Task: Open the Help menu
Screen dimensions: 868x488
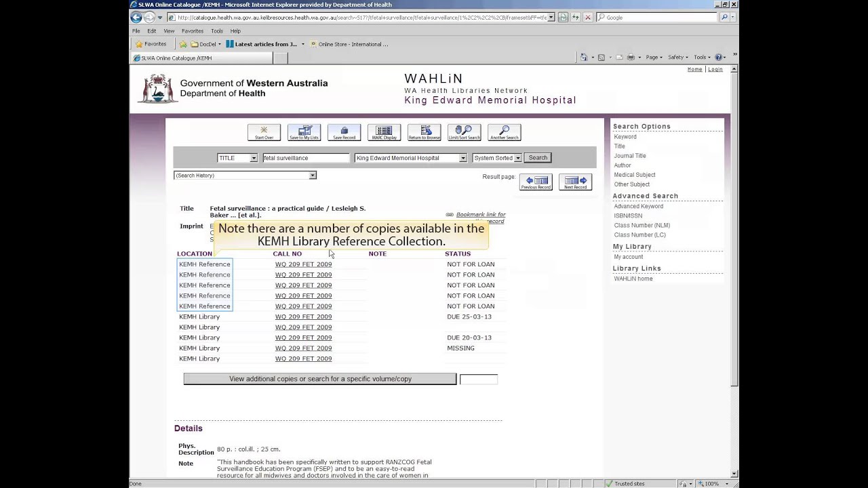Action: click(235, 31)
